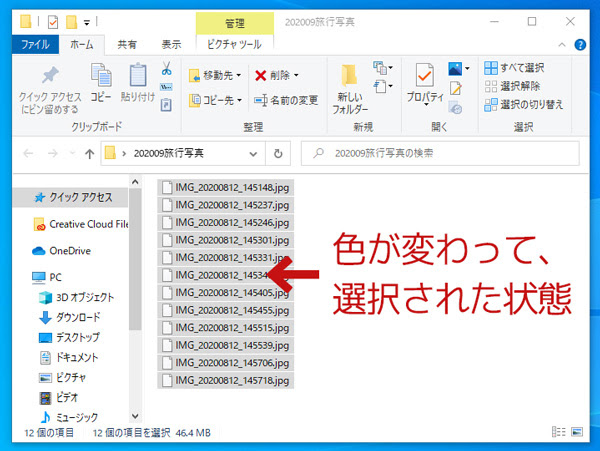Click Rename (名前の変更) in the ribbon
Image resolution: width=600 pixels, height=451 pixels.
coord(286,100)
